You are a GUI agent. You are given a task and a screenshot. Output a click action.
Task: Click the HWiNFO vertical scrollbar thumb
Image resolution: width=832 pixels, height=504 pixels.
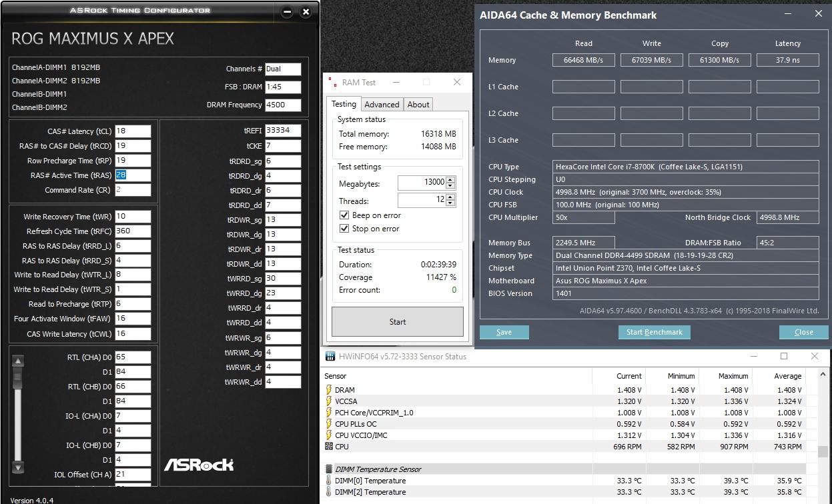824,452
